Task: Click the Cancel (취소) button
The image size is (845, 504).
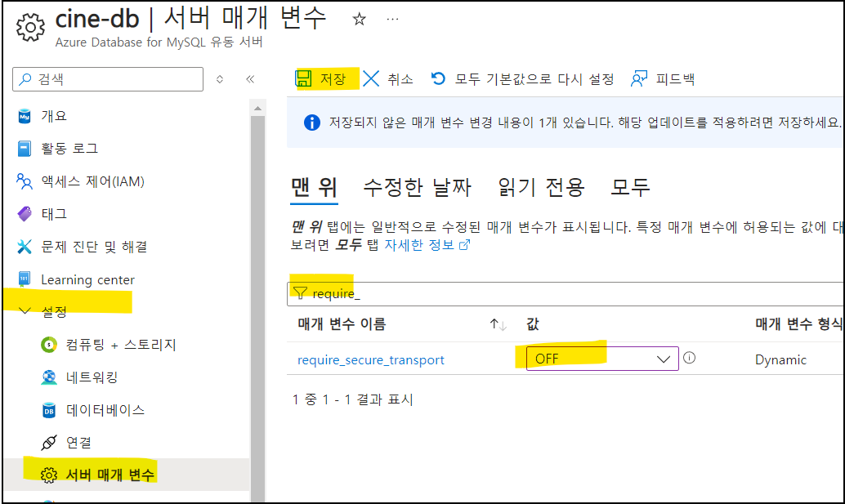Action: click(387, 79)
